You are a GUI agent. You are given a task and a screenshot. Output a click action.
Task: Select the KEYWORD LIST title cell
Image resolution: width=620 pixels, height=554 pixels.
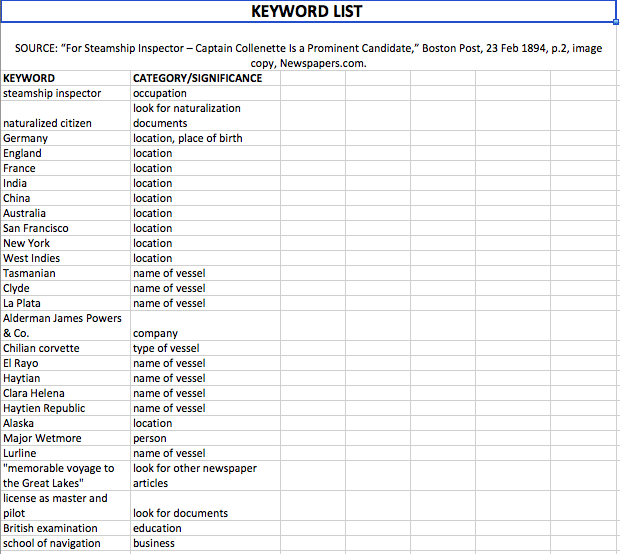tap(307, 12)
